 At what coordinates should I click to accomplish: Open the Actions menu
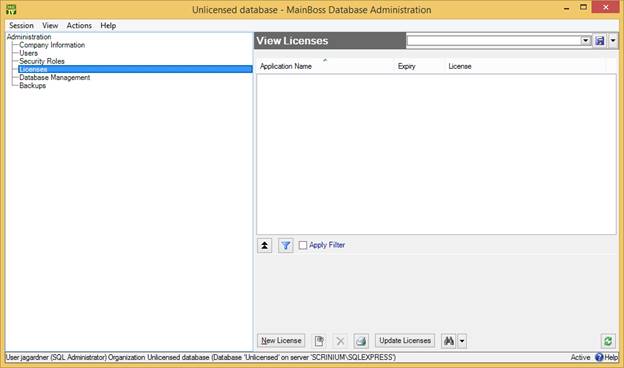(79, 25)
